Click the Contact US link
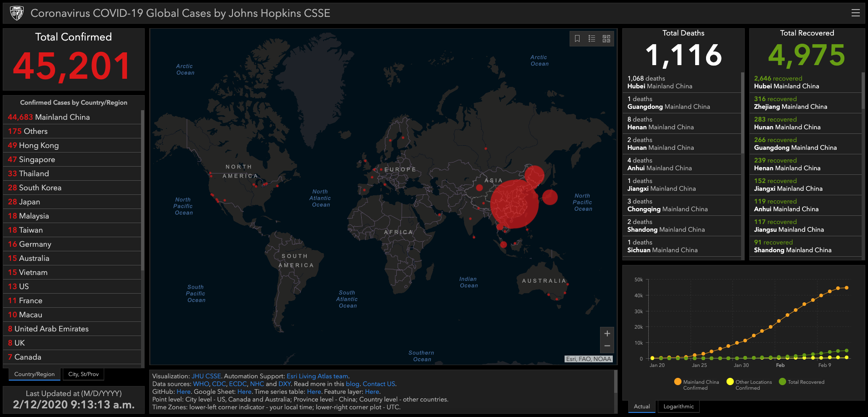The width and height of the screenshot is (868, 417). click(x=378, y=384)
